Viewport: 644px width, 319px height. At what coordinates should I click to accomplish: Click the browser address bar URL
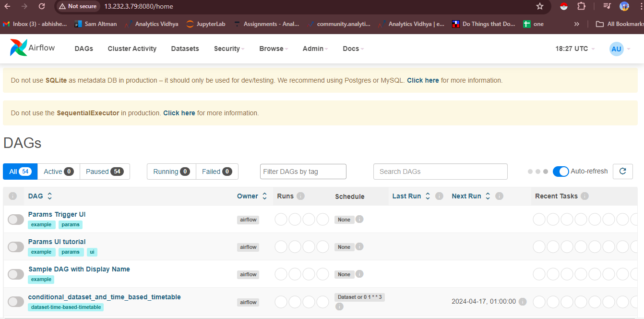tap(139, 6)
